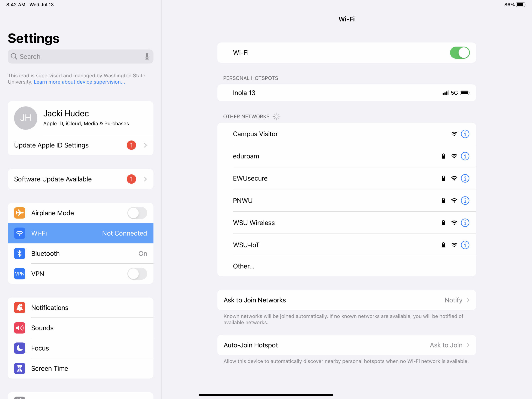532x399 pixels.
Task: Tap the red badge on Update Apple ID Settings
Action: click(131, 145)
